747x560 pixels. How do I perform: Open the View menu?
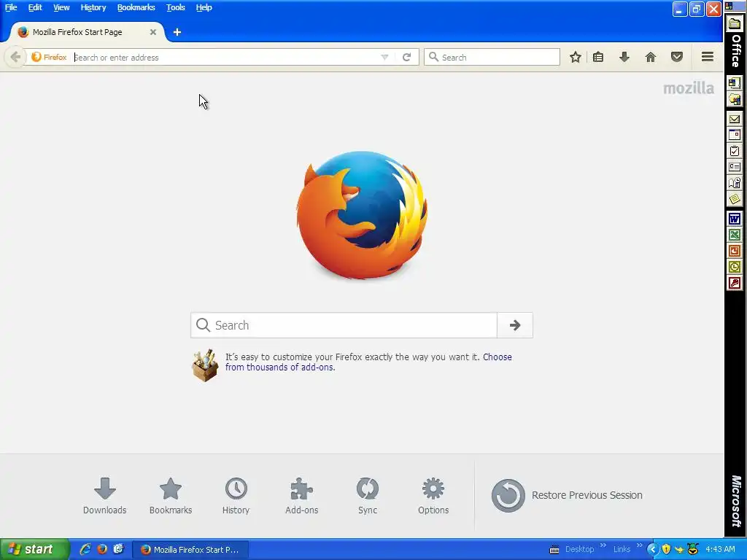pyautogui.click(x=61, y=7)
